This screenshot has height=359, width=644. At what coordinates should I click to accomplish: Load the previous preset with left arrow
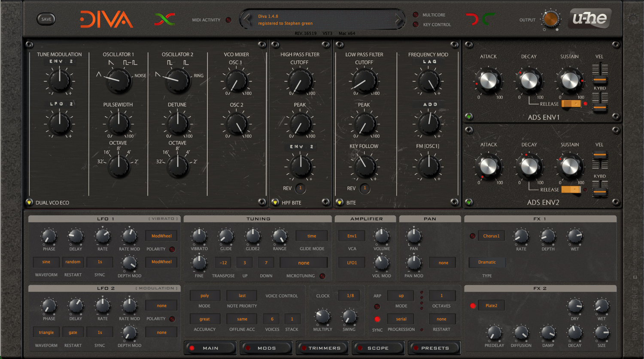247,19
